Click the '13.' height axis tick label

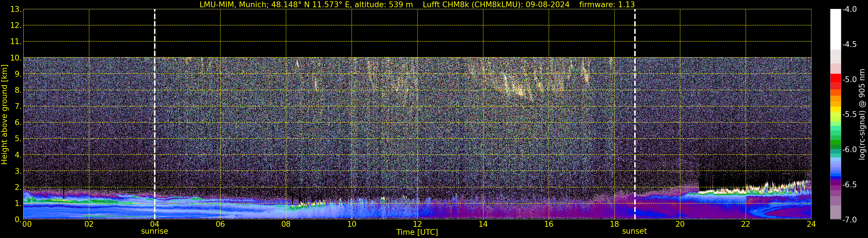[x=16, y=10]
